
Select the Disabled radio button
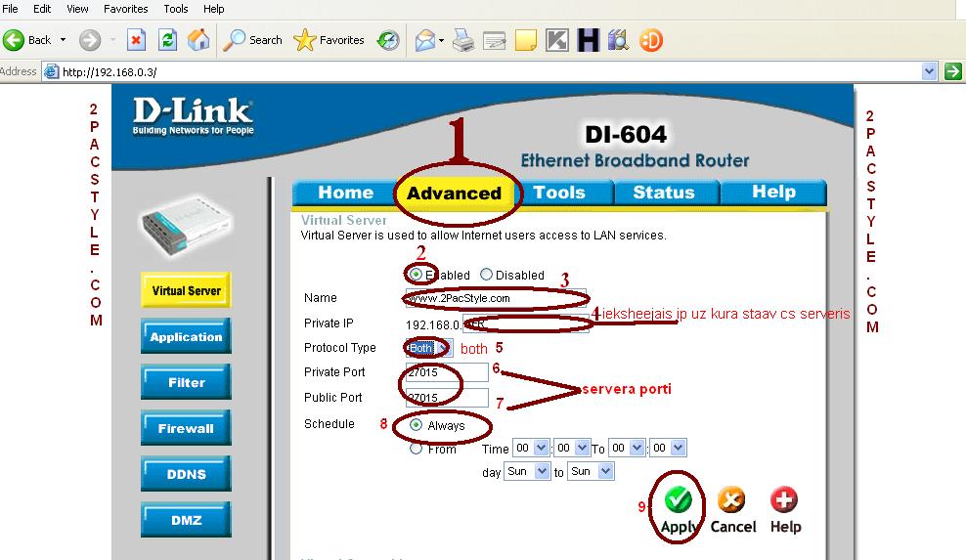click(x=486, y=275)
